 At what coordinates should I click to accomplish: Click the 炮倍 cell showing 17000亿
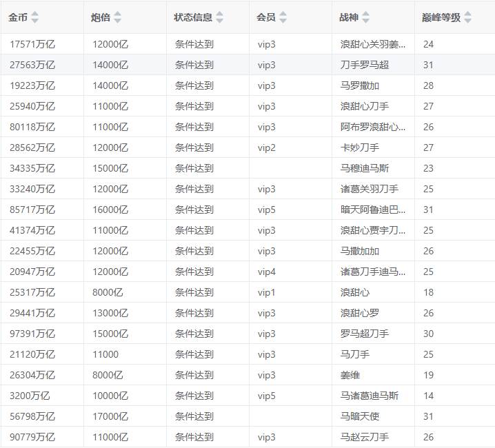110,416
